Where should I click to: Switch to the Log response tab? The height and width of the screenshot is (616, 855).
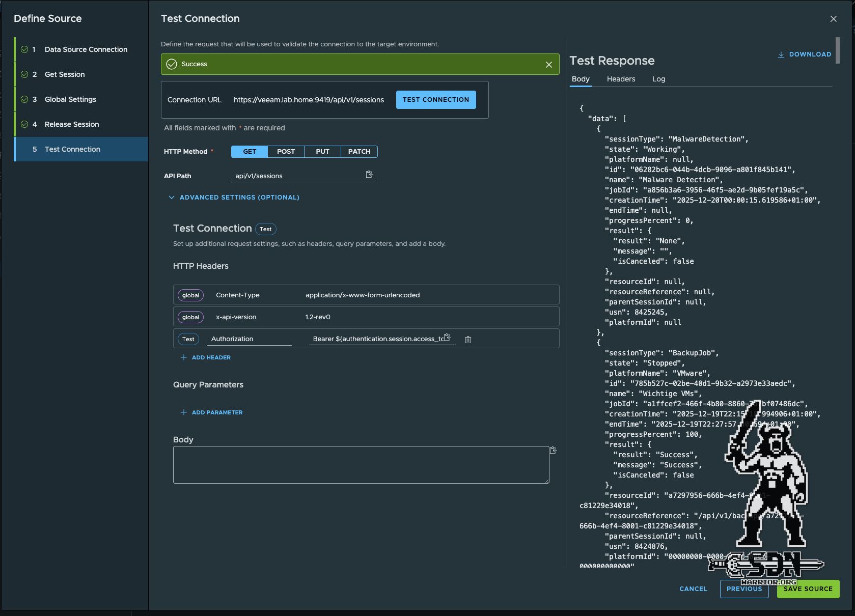[658, 79]
